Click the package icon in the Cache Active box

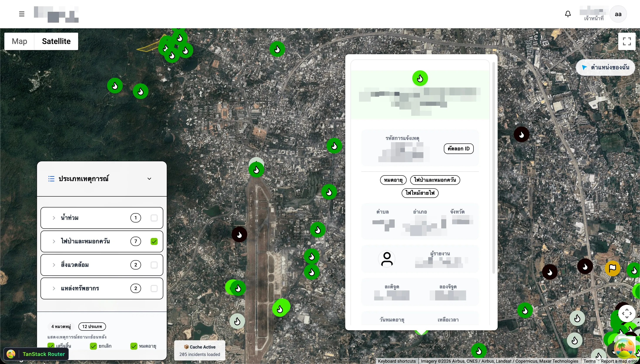click(x=186, y=347)
